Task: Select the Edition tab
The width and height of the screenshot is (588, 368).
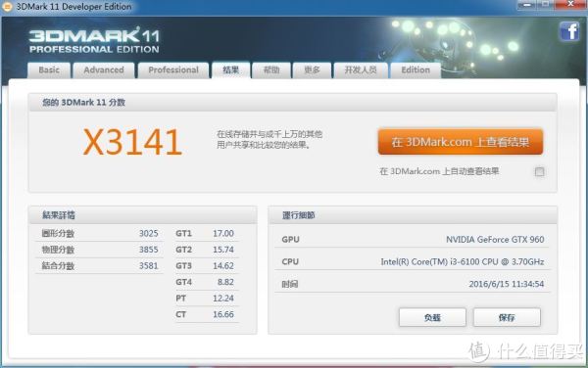Action: click(416, 70)
